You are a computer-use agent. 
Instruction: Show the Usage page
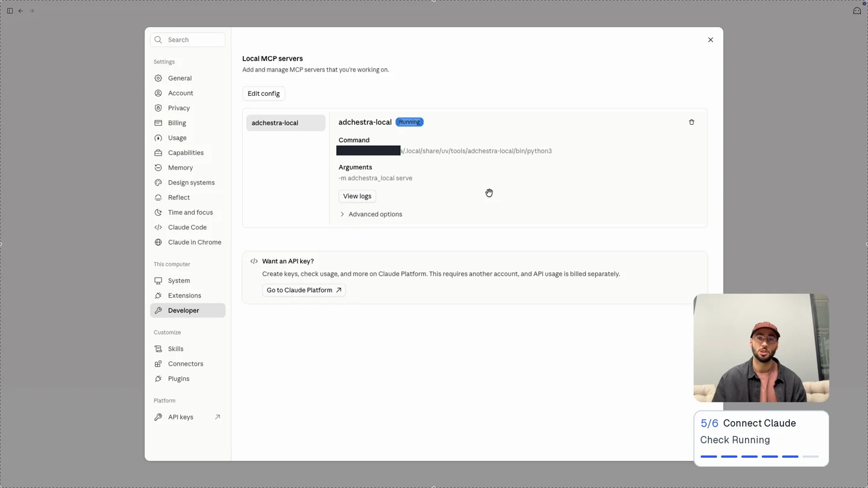(188, 138)
